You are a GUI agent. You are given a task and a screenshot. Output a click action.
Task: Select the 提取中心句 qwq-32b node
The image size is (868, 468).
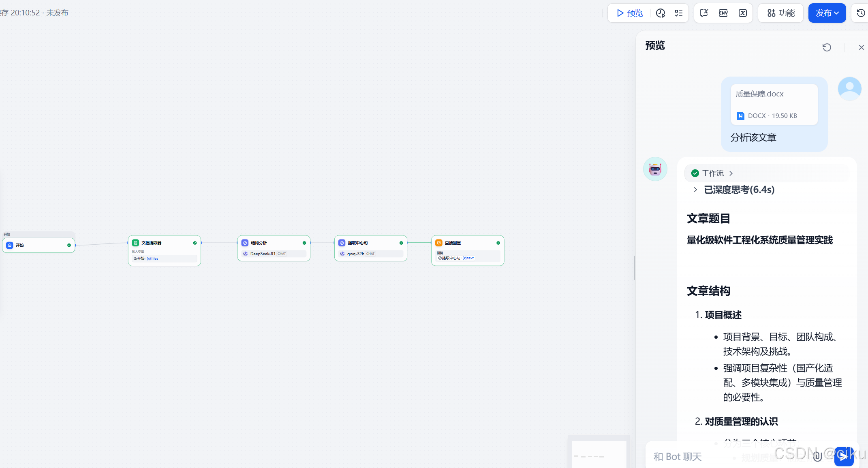tap(370, 248)
